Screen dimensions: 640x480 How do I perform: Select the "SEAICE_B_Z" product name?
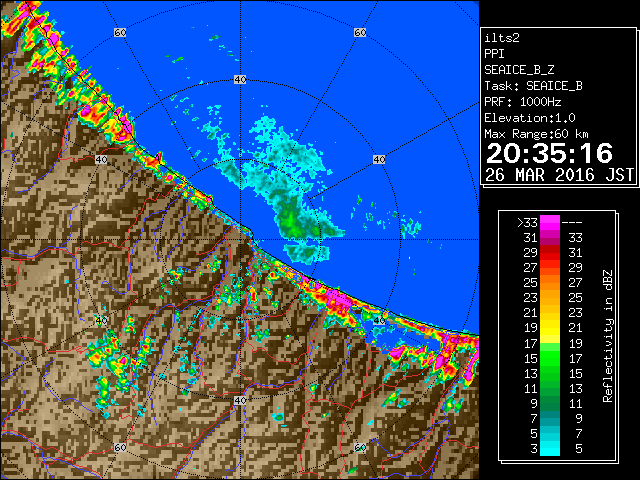coord(519,70)
